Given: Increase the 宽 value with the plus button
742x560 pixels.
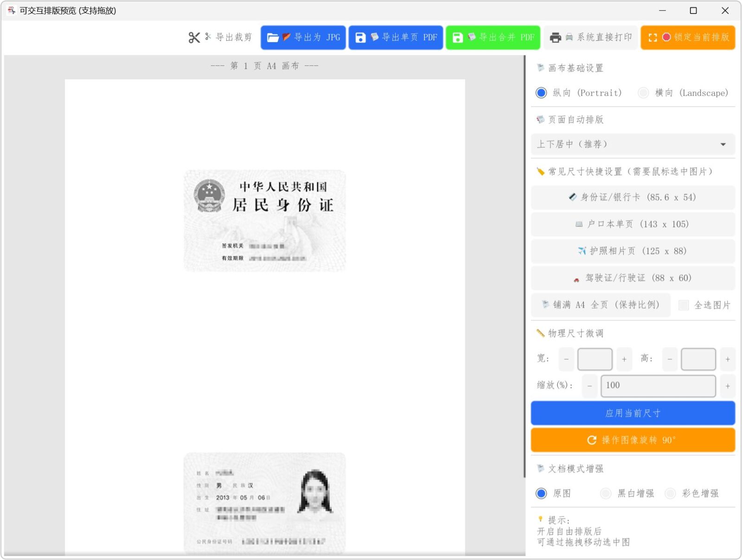Looking at the screenshot, I should (624, 359).
